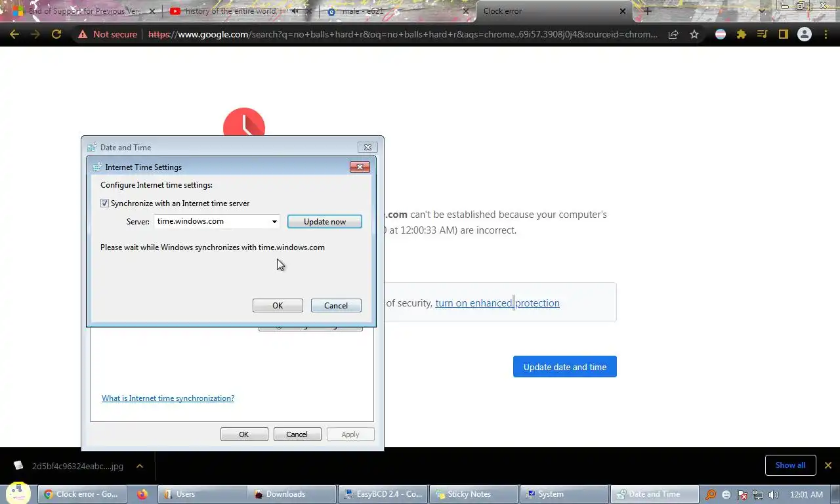Click Update date and time button
840x504 pixels.
pos(565,367)
